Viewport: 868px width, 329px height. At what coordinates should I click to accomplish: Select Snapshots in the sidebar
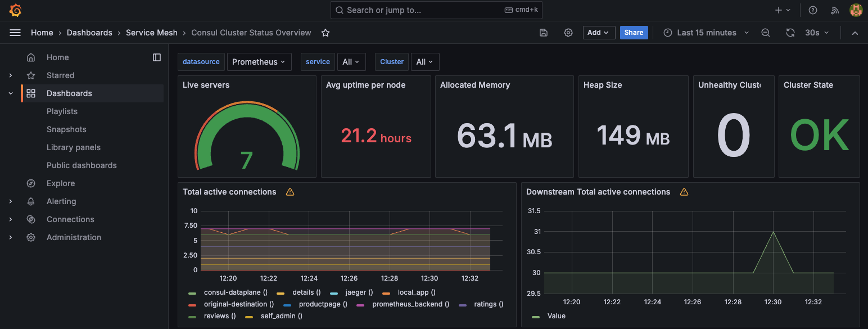click(66, 129)
